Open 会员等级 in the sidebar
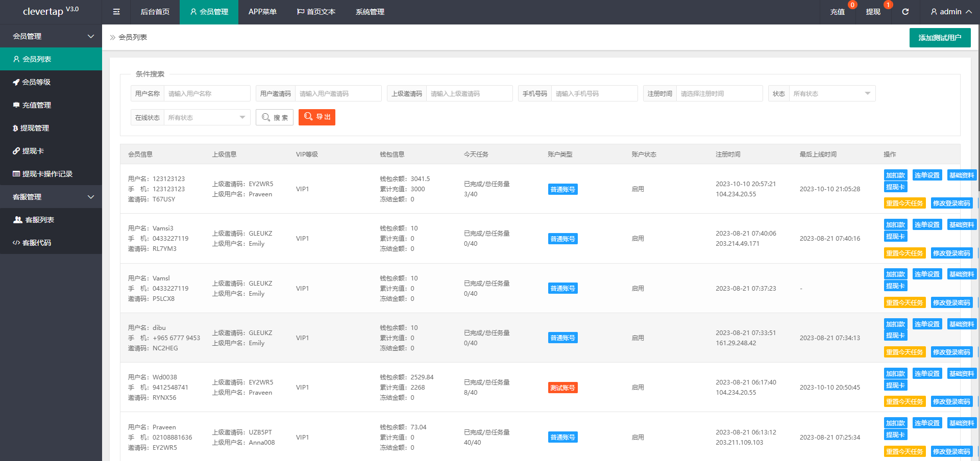The width and height of the screenshot is (980, 461). (x=36, y=82)
